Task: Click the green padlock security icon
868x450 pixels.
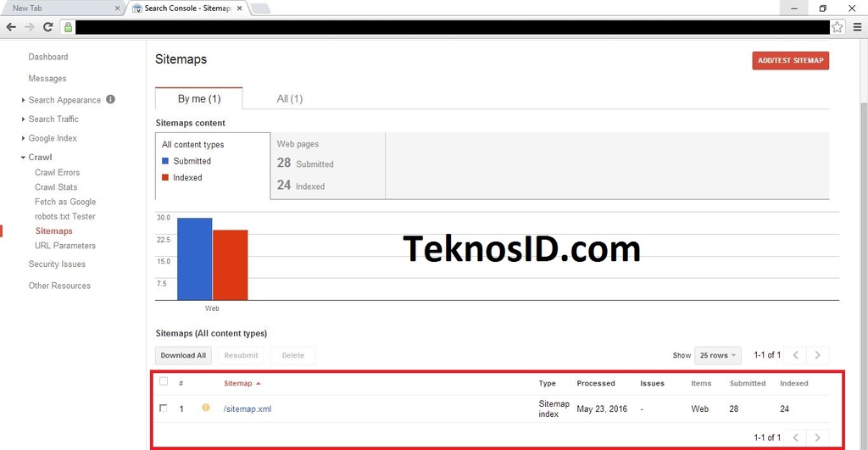Action: (68, 26)
